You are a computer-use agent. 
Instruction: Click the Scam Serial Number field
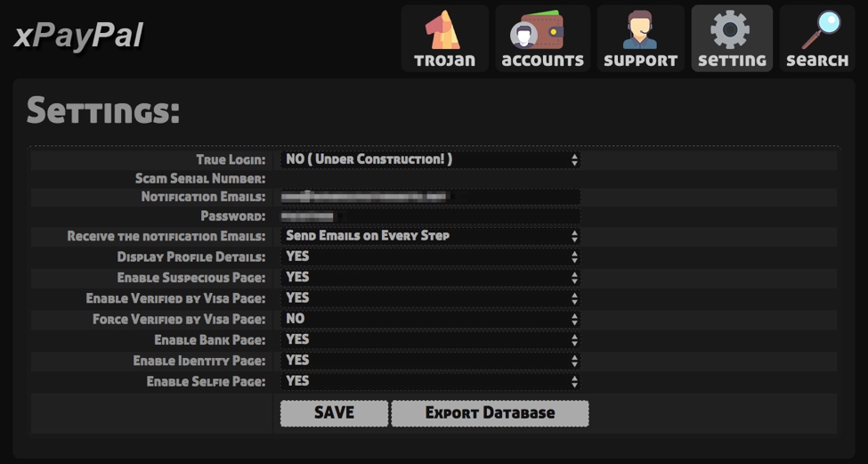pos(431,178)
